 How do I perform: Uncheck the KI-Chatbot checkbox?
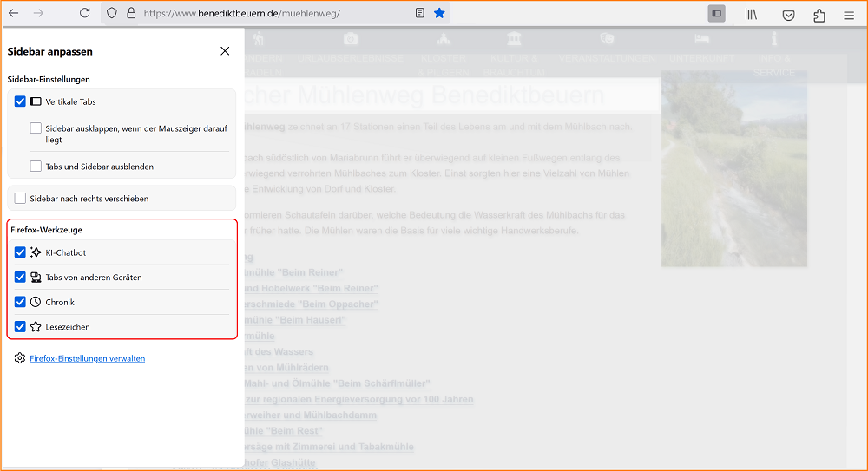pos(21,252)
